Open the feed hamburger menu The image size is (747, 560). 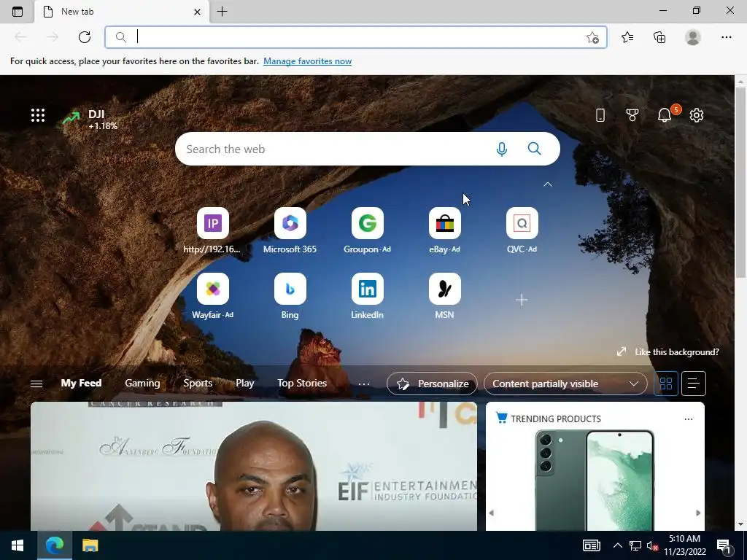[36, 384]
